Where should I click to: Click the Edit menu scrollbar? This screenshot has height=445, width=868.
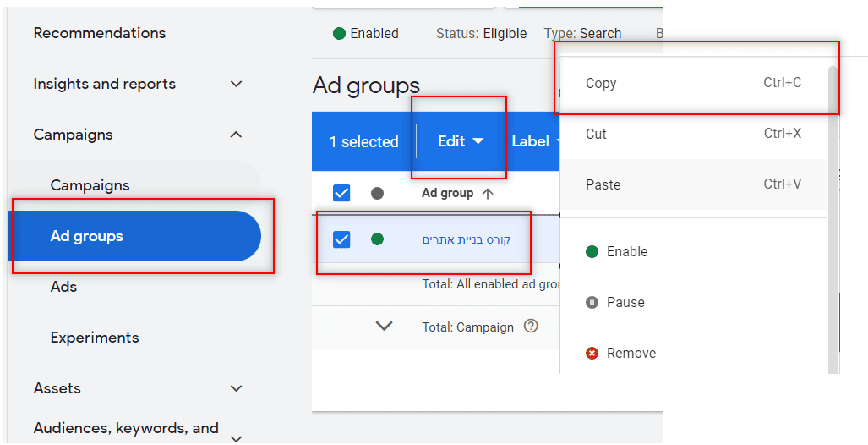tap(833, 219)
